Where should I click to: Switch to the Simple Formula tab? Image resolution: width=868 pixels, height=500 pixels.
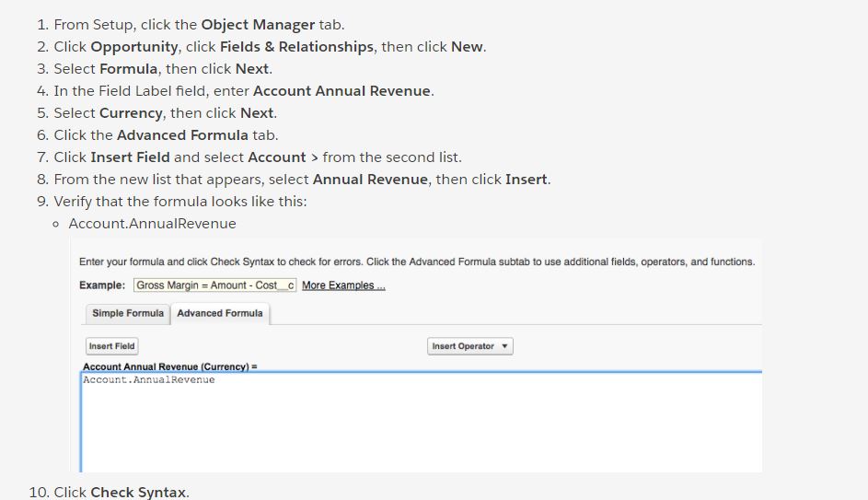click(x=127, y=313)
